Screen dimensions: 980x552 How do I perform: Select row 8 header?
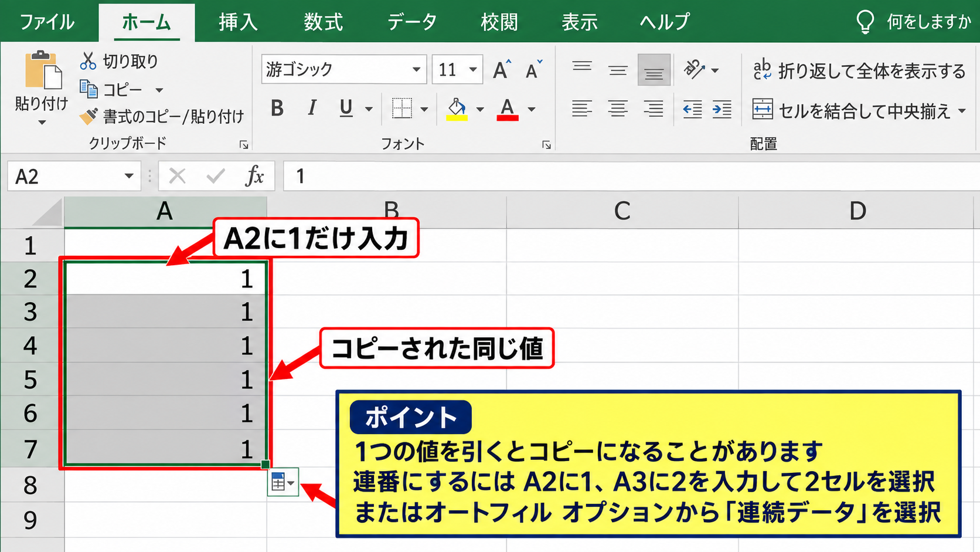click(x=31, y=485)
